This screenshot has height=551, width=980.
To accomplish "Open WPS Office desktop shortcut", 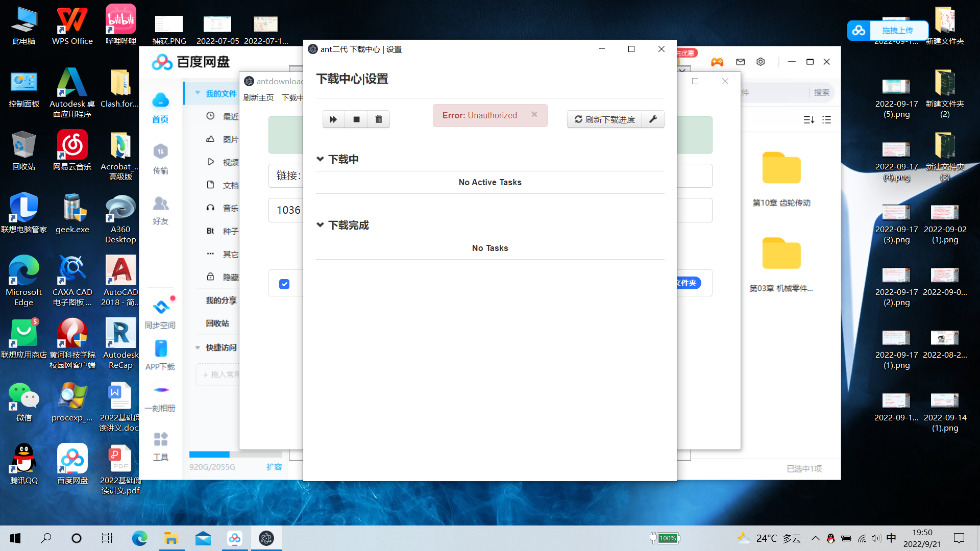I will click(x=72, y=26).
